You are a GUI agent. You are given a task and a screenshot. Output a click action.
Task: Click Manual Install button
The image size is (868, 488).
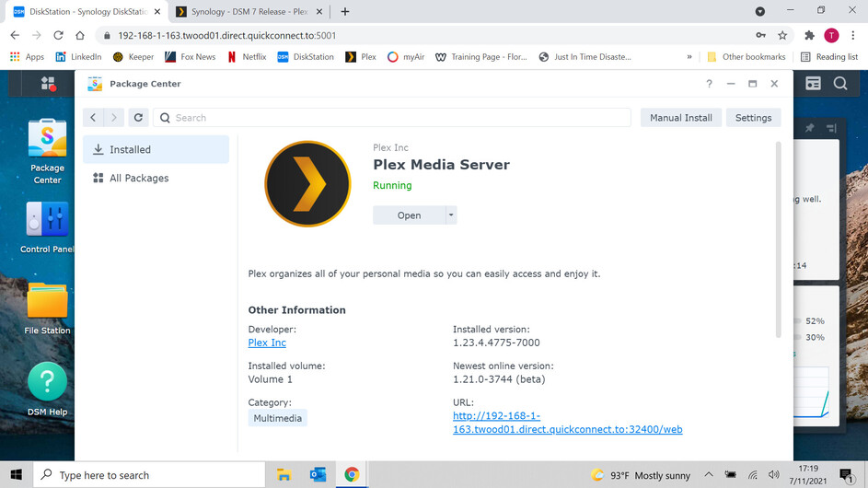(681, 118)
